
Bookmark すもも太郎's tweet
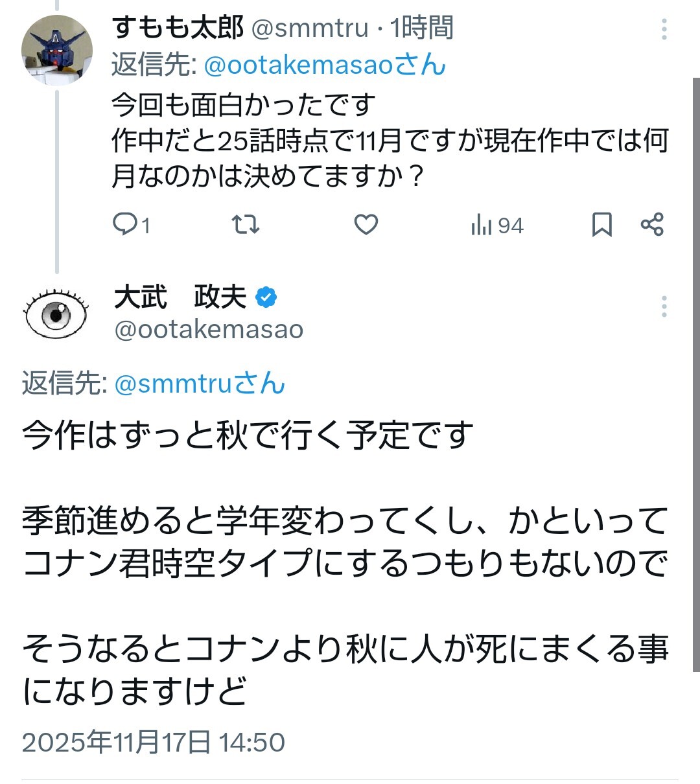pyautogui.click(x=601, y=225)
